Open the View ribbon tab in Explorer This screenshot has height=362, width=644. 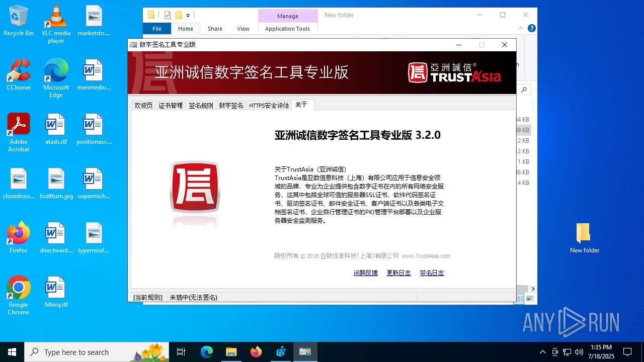[x=243, y=29]
